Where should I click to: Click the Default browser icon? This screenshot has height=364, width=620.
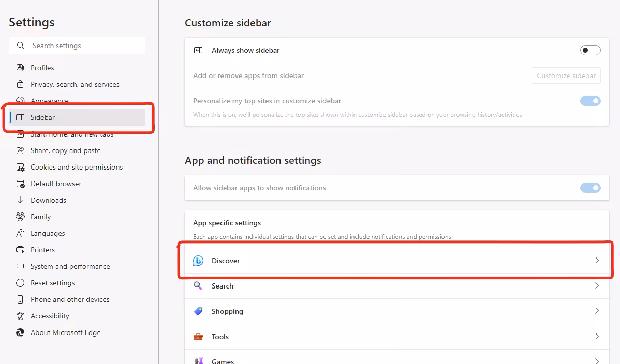(20, 184)
